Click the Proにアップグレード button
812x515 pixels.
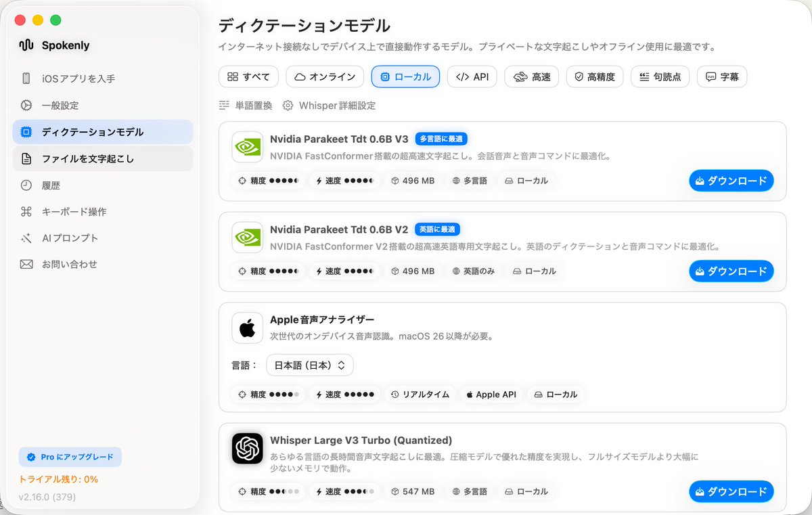pyautogui.click(x=70, y=457)
